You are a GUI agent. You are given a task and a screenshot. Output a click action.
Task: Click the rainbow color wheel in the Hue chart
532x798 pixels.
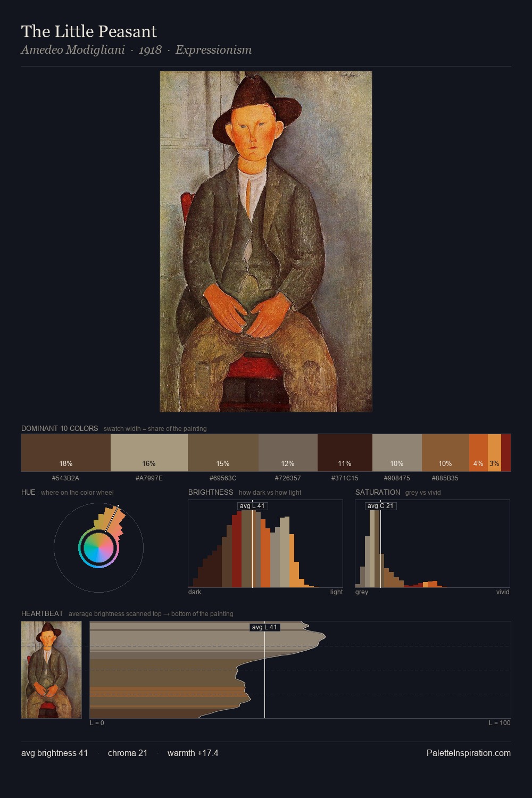click(98, 548)
